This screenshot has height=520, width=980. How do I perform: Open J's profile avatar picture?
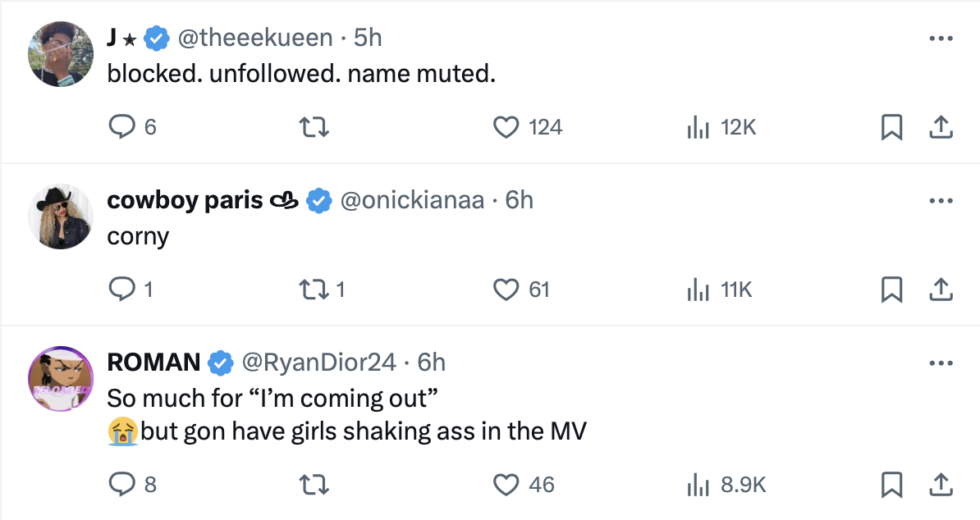click(x=61, y=53)
